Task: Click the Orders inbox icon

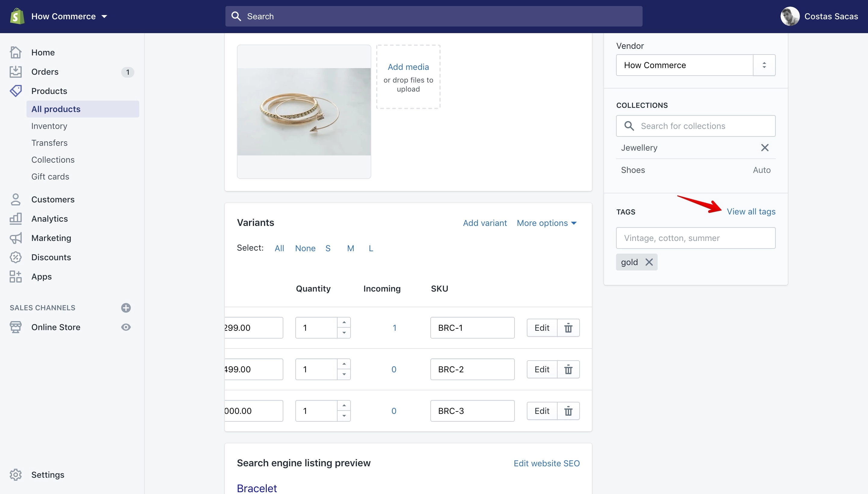Action: click(16, 72)
